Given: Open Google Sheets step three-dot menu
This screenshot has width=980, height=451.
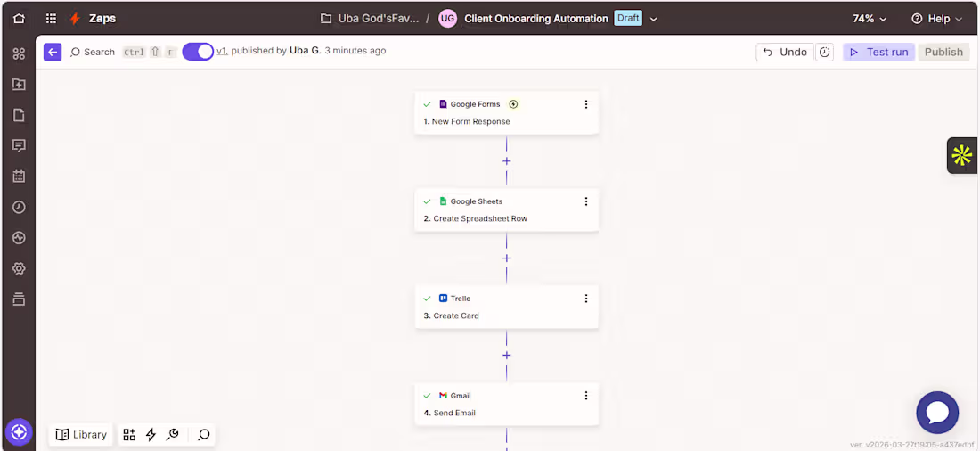Looking at the screenshot, I should pos(585,201).
